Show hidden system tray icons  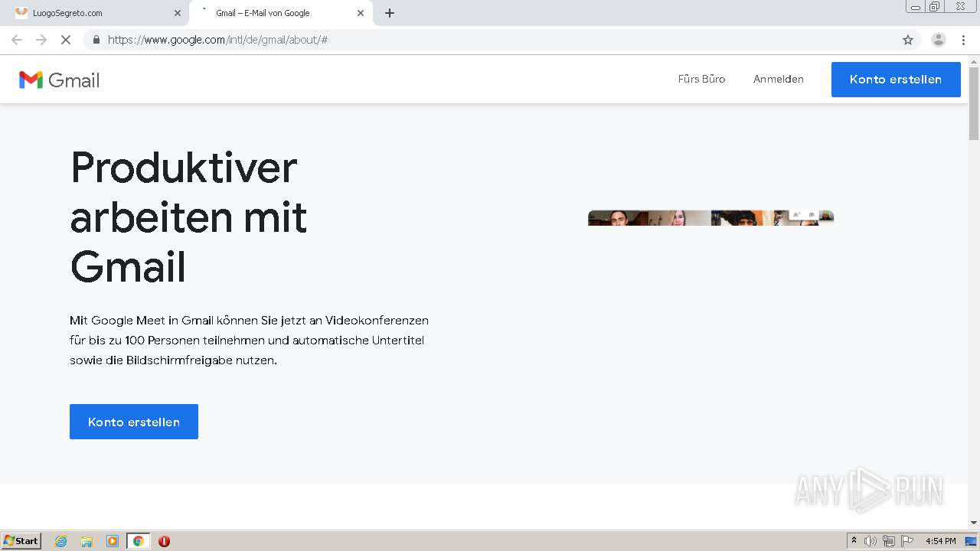pos(854,541)
